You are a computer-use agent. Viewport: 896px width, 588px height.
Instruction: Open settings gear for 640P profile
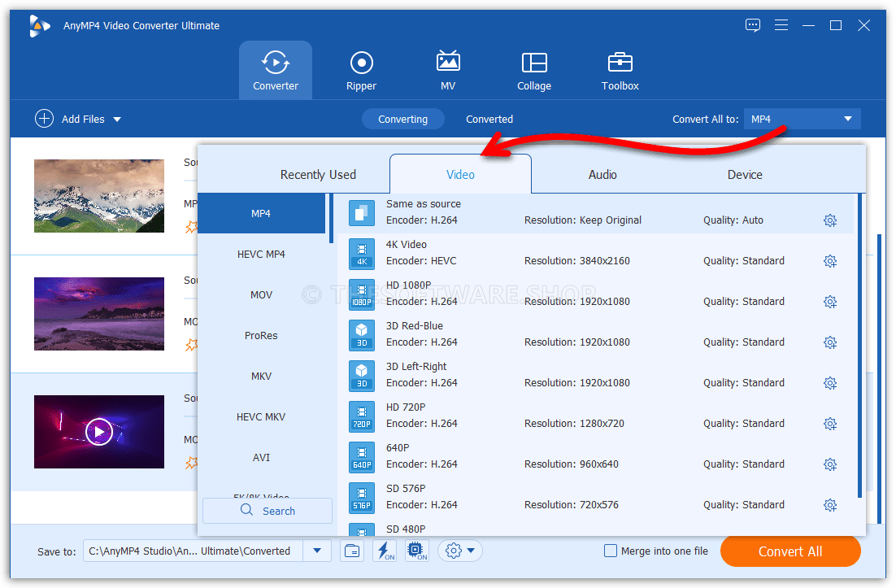[x=830, y=464]
